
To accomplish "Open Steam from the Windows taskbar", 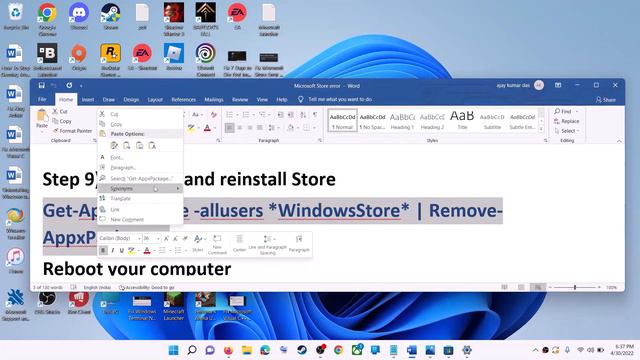I will coord(302,350).
